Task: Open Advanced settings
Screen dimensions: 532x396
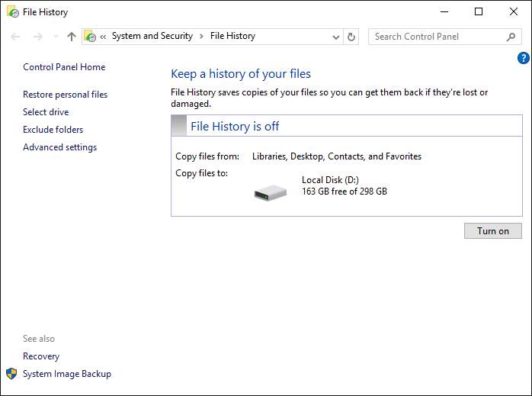Action: [x=59, y=147]
